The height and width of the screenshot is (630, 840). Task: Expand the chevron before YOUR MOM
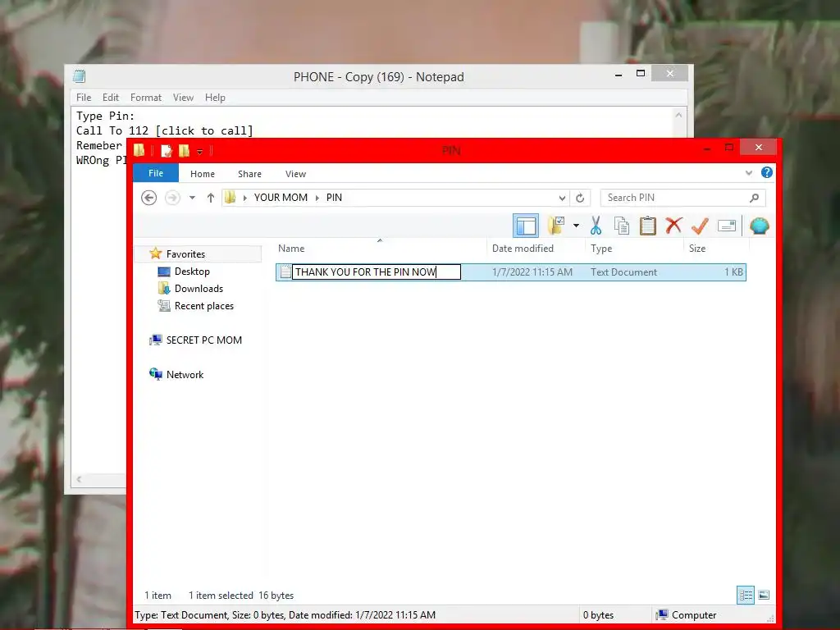(244, 198)
